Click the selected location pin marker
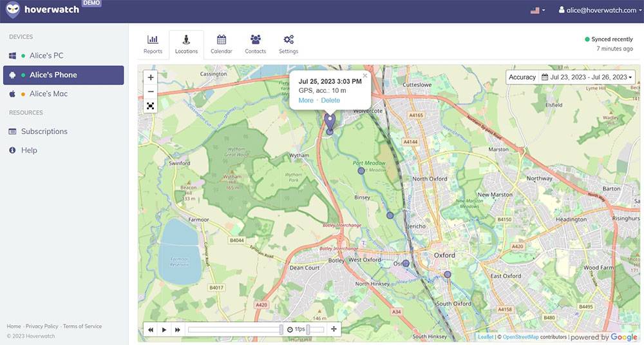 (x=330, y=121)
